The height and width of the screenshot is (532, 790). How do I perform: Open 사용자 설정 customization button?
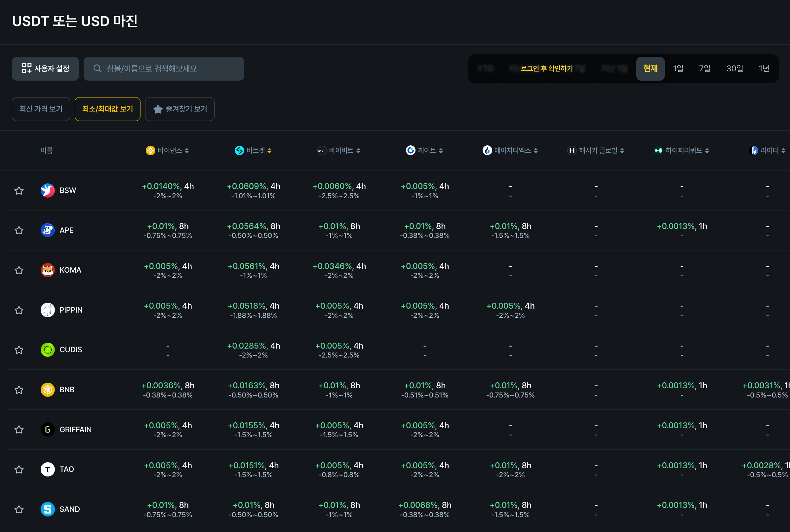coord(46,68)
